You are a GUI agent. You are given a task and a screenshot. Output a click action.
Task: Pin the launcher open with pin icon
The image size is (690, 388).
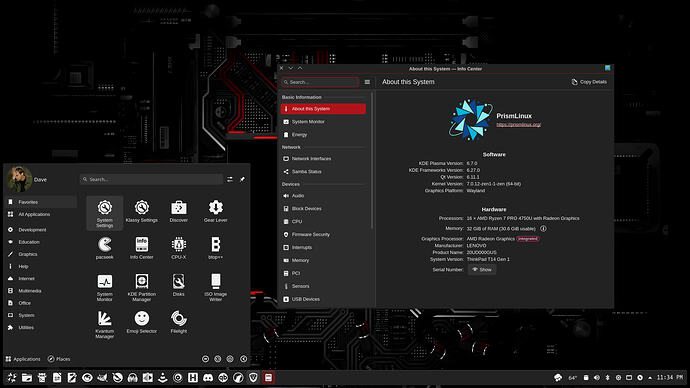(242, 179)
